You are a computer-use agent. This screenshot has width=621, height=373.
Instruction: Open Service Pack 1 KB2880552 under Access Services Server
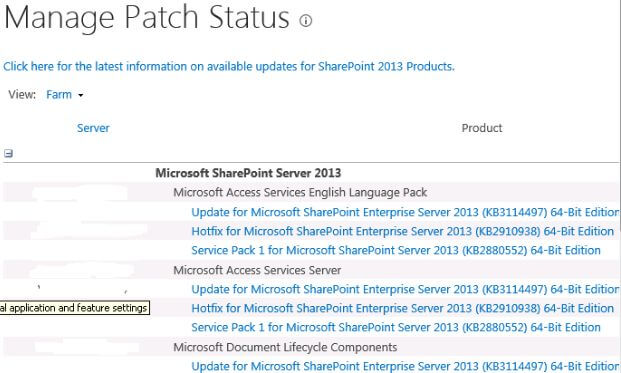click(x=396, y=327)
